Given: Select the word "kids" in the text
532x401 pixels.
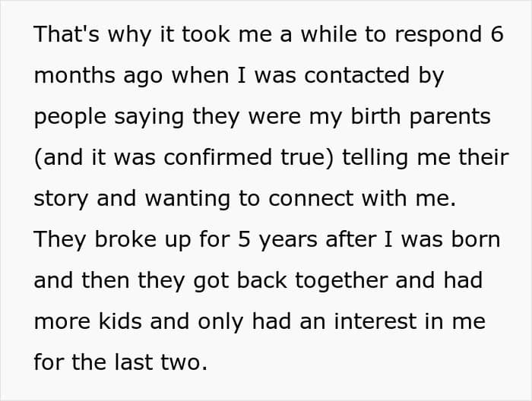Looking at the screenshot, I should (x=120, y=320).
